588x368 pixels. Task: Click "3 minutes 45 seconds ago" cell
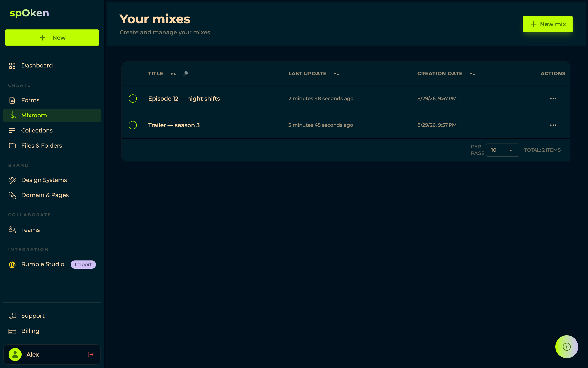[321, 125]
